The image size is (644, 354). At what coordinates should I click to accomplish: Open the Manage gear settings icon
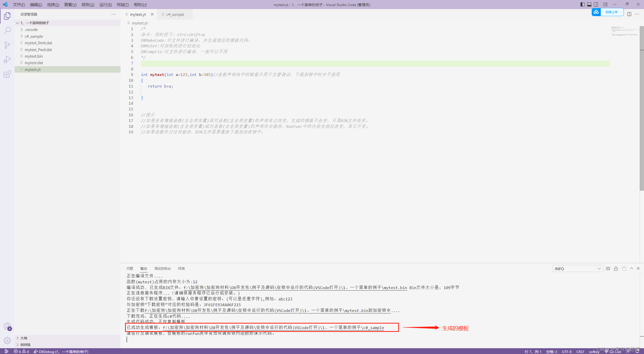pos(7,340)
